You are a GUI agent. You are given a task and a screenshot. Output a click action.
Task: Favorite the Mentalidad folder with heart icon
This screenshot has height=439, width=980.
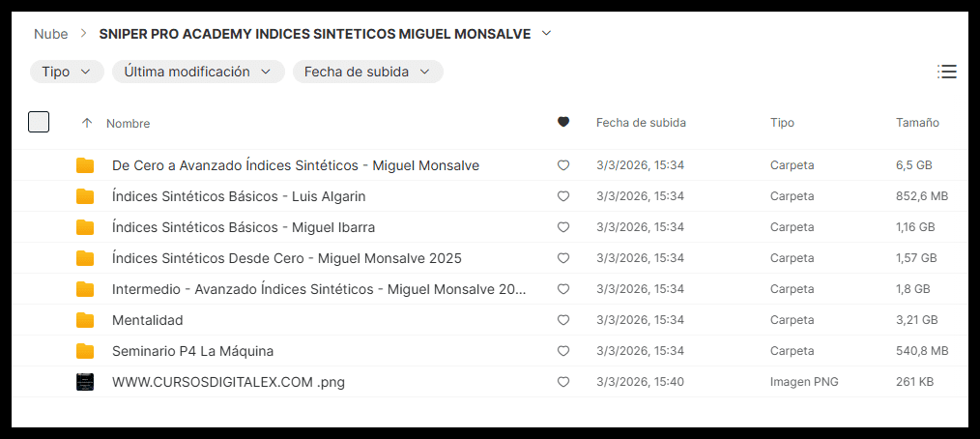[x=563, y=320]
